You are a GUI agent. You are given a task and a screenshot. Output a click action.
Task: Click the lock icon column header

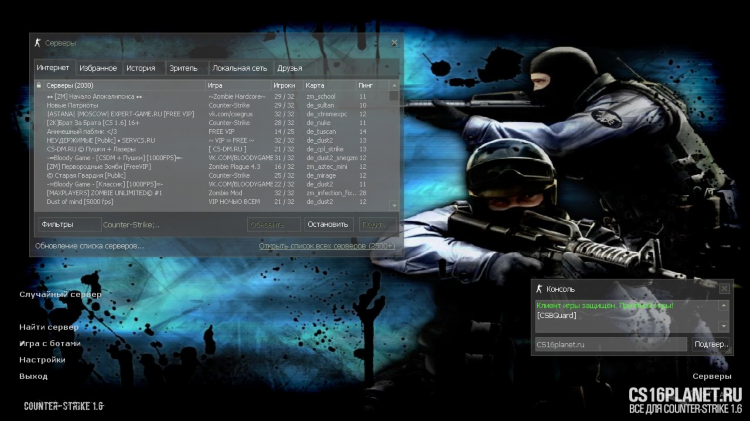[39, 85]
